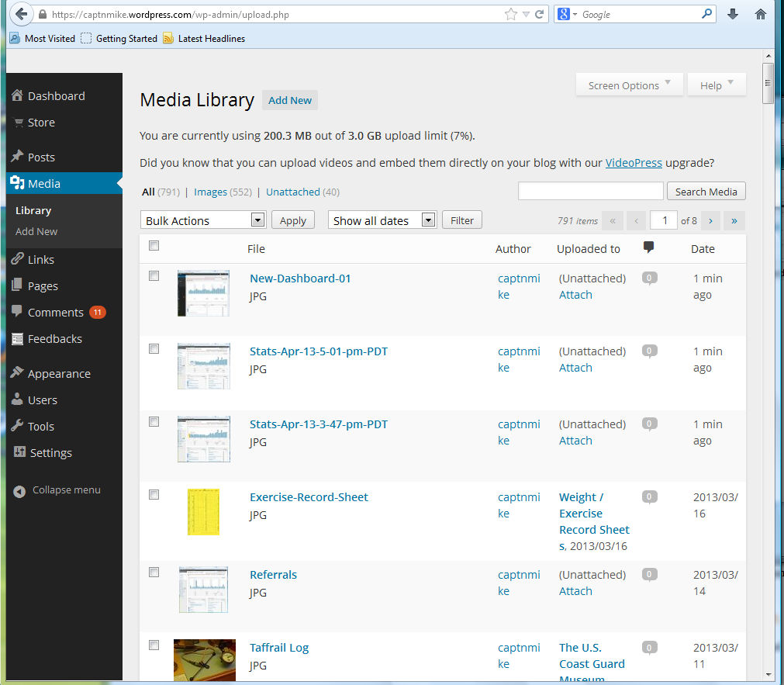Viewport: 784px width, 685px height.
Task: Tick the checkbox for New-Dashboard-01
Action: click(x=154, y=276)
